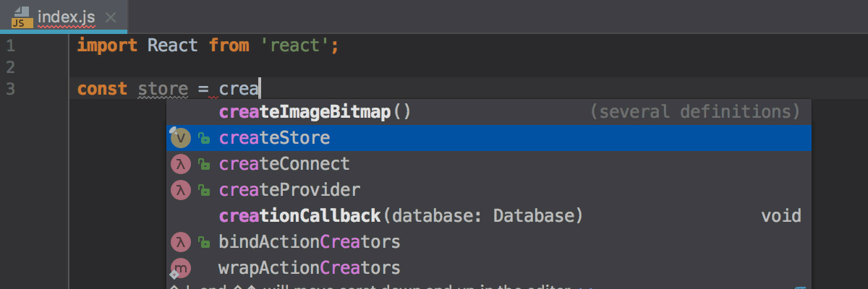Image resolution: width=868 pixels, height=289 pixels.
Task: Click the method icon beside wrapActionCreators
Action: coord(180,268)
